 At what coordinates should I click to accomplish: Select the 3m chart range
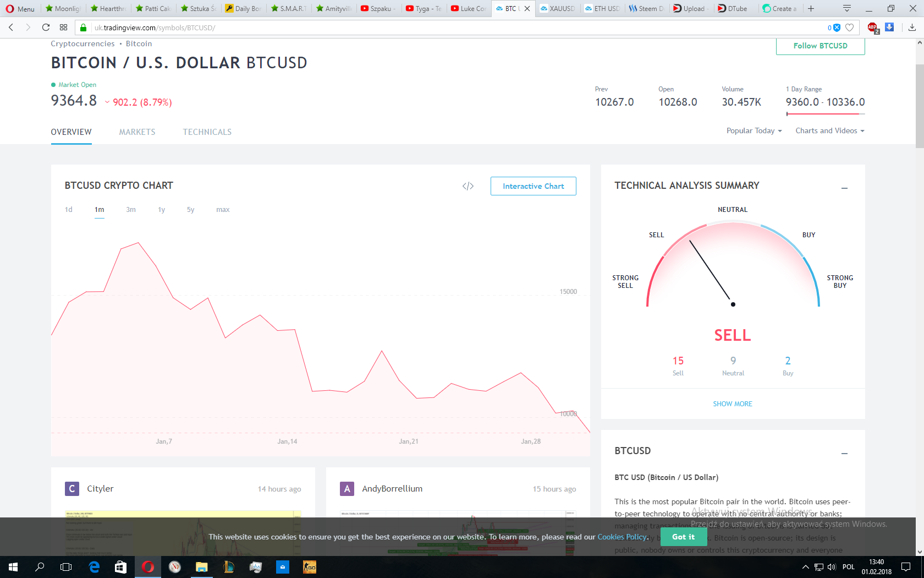coord(131,210)
